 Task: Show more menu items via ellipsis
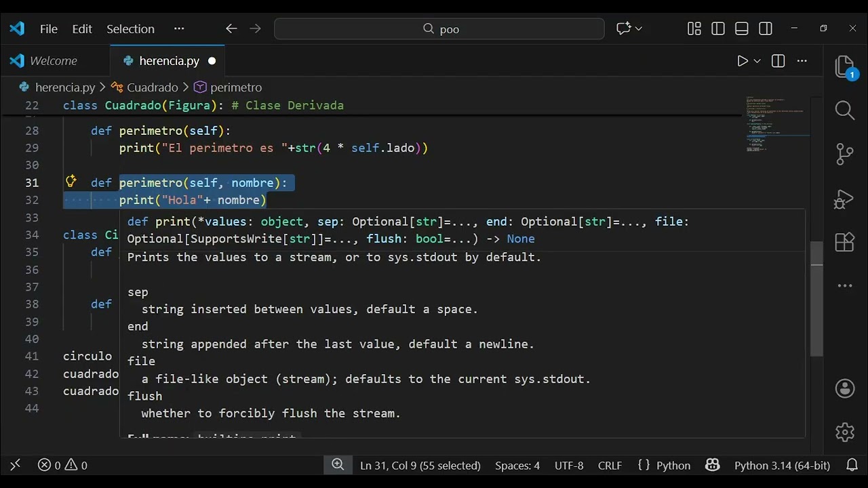[179, 28]
